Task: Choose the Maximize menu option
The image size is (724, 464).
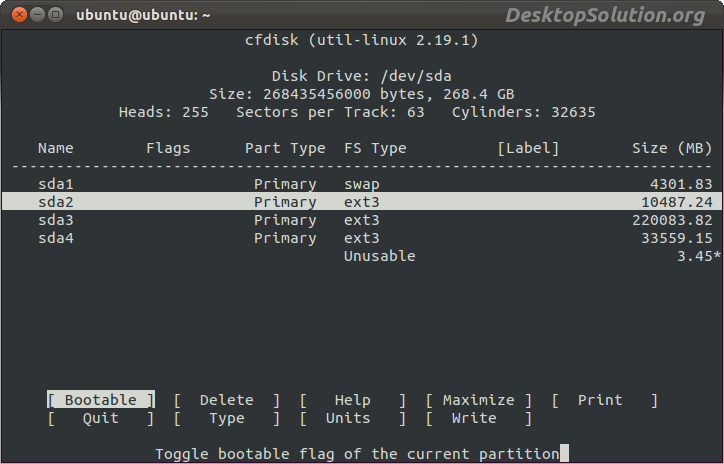Action: coord(478,400)
